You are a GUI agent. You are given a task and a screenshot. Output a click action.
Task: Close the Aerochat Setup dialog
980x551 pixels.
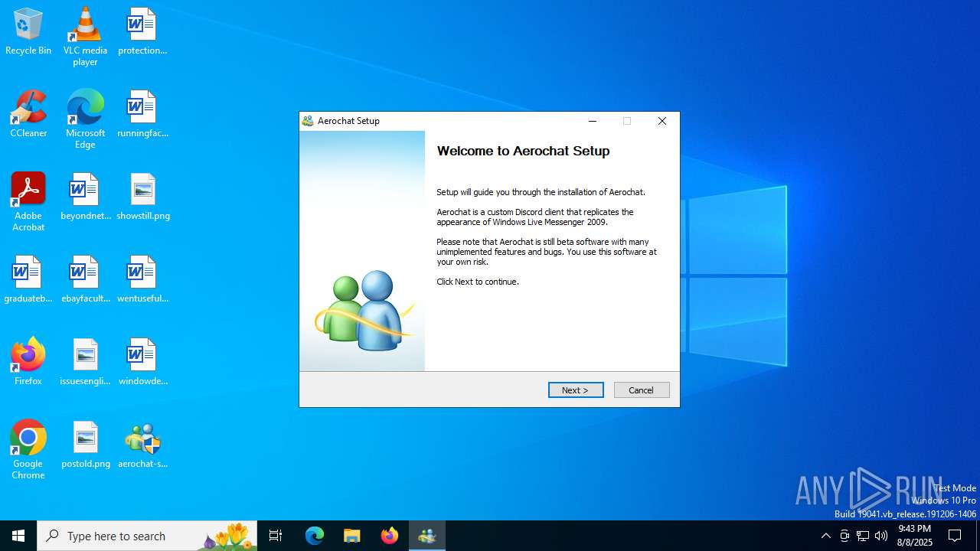click(662, 121)
